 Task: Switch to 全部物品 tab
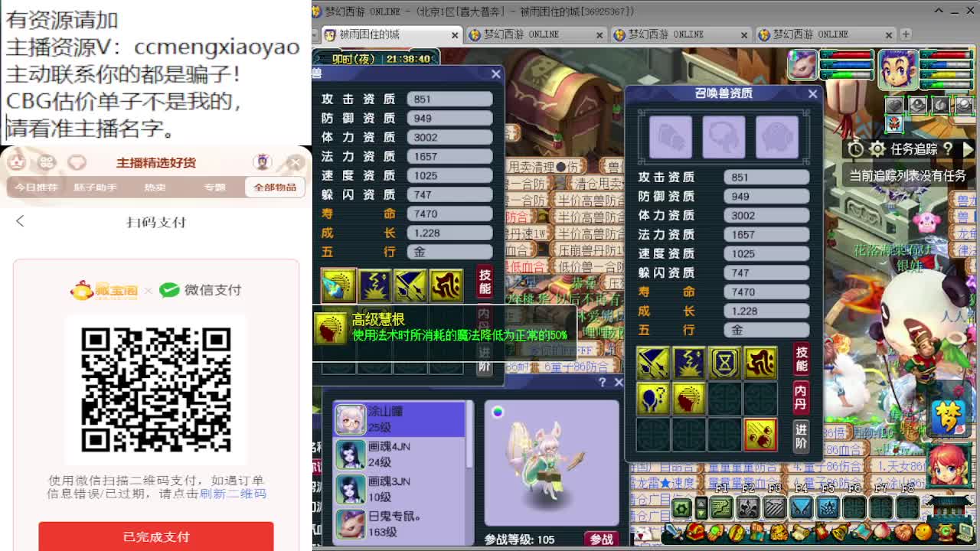275,187
